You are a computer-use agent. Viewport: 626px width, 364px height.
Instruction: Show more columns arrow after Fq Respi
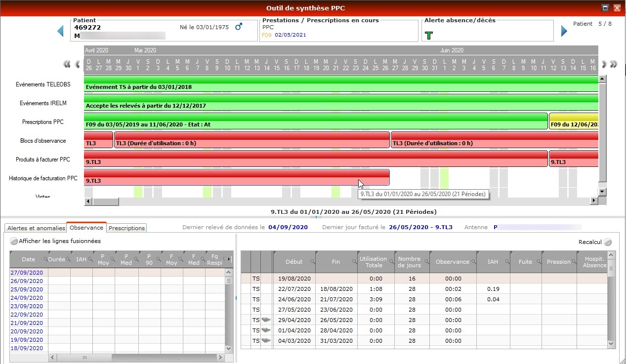tap(229, 259)
